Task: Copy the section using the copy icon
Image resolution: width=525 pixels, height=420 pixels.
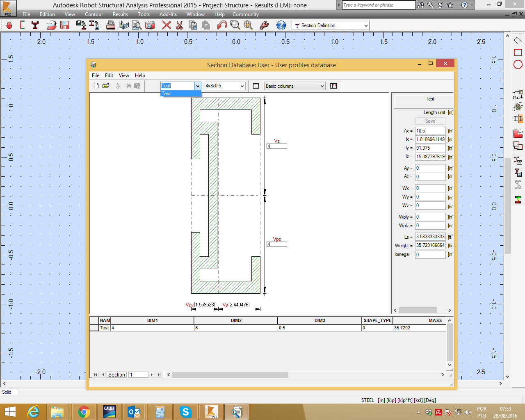Action: point(128,86)
